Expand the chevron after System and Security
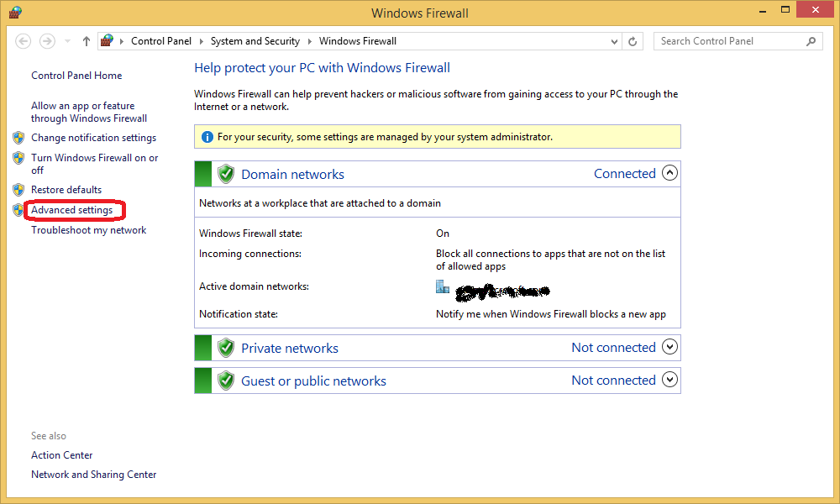Screen dimensions: 840x504 click(310, 41)
